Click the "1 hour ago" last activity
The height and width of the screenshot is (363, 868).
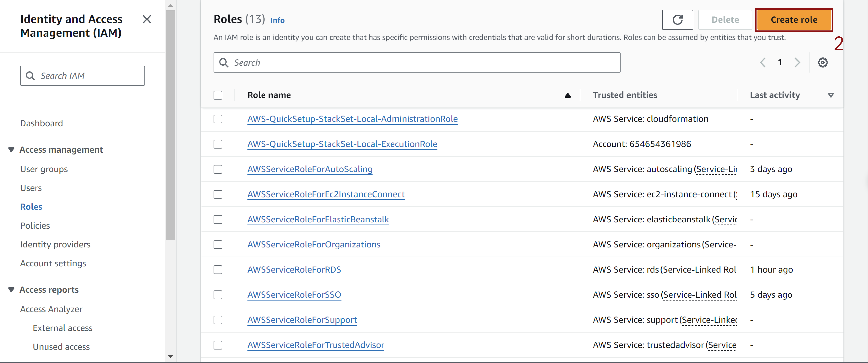pyautogui.click(x=771, y=270)
